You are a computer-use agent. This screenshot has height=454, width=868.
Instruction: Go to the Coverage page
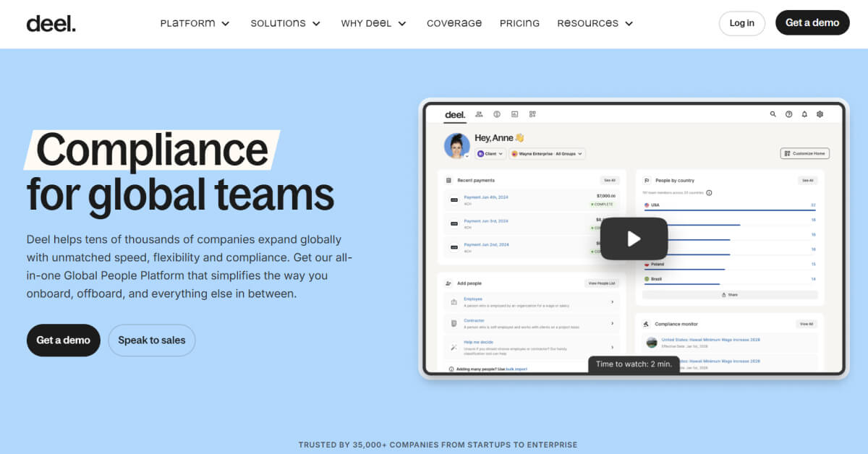(x=454, y=23)
